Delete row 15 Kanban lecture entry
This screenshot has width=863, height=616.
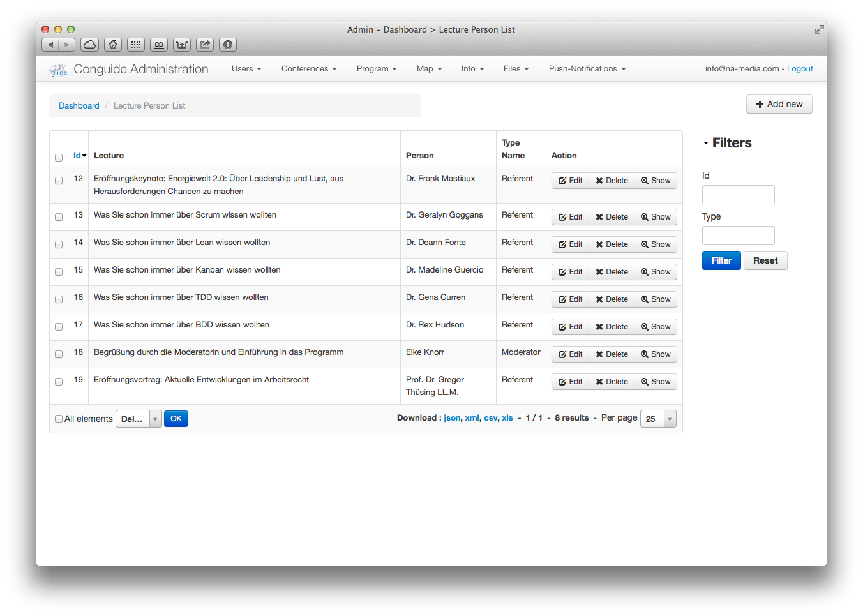coord(612,272)
